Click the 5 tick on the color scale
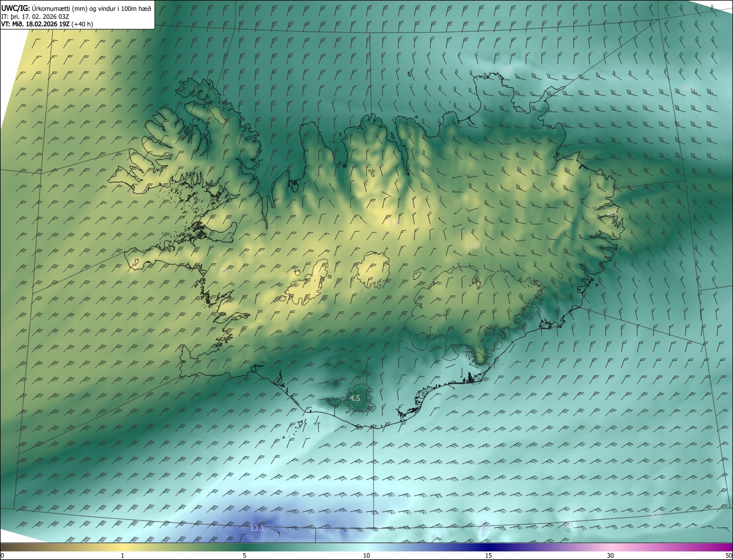Viewport: 733px width, 560px height. click(245, 555)
